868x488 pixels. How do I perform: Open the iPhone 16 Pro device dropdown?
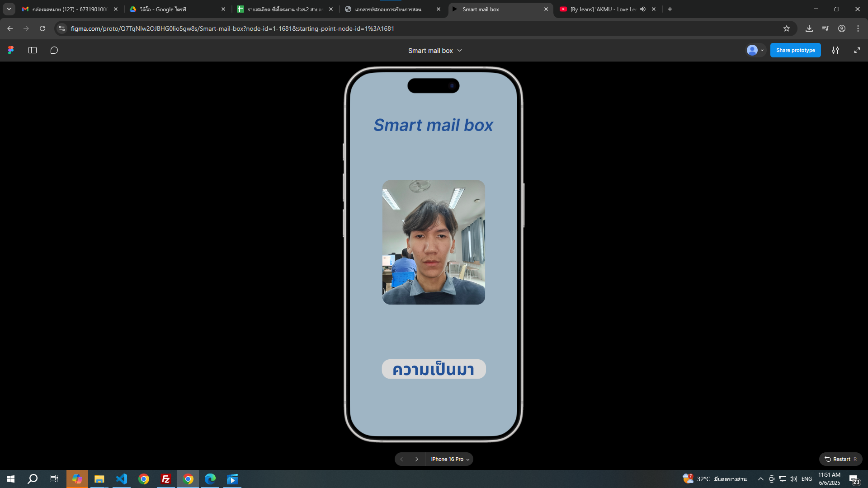[450, 459]
